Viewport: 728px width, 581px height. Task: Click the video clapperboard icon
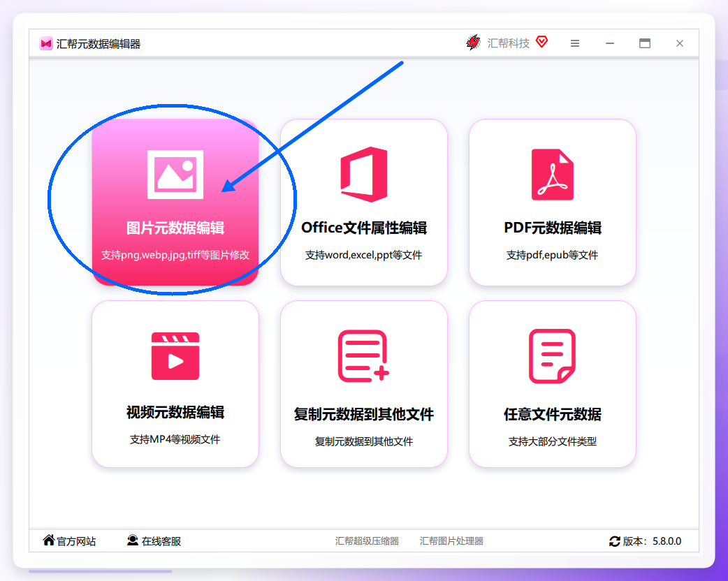click(x=175, y=356)
